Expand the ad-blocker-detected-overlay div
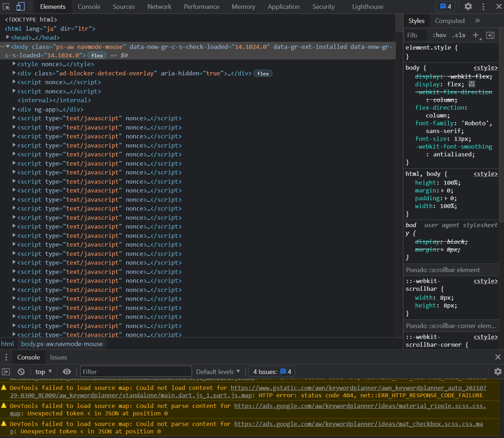Image resolution: width=504 pixels, height=438 pixels. [14, 73]
